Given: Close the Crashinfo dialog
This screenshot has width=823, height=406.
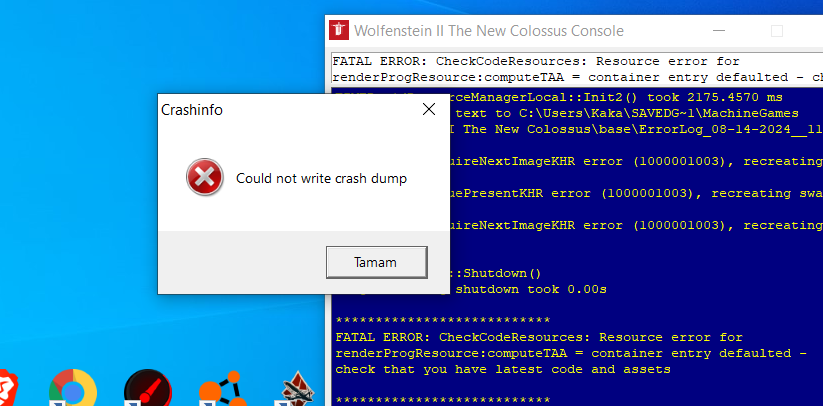Looking at the screenshot, I should click(429, 109).
